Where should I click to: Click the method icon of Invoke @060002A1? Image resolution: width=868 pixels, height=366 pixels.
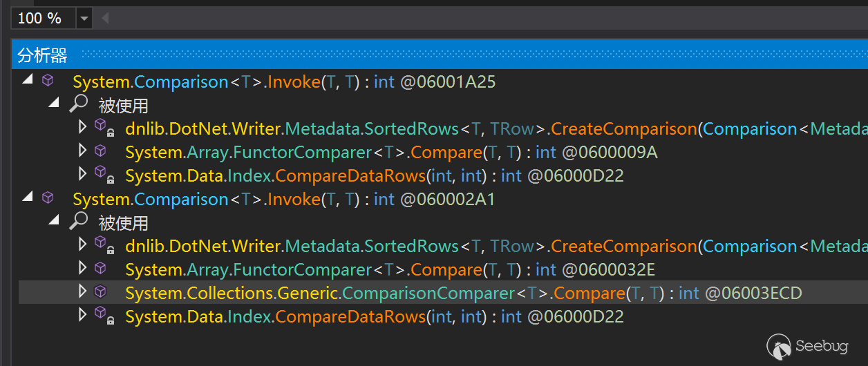tap(48, 198)
